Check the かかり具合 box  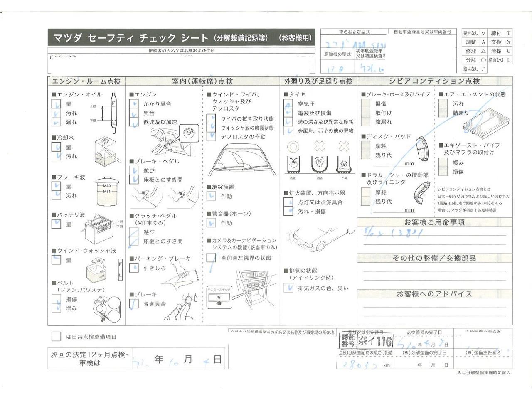[133, 104]
